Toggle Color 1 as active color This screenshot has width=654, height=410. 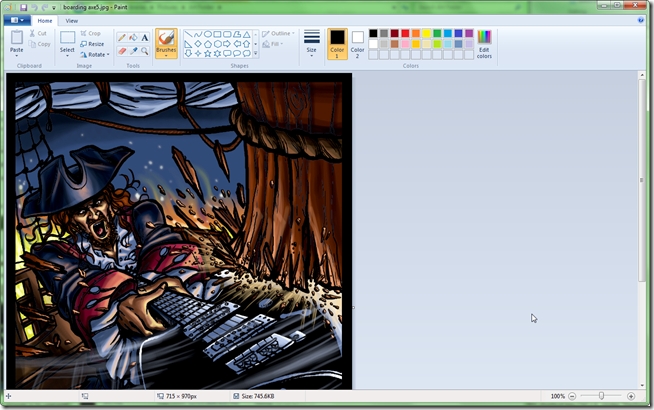point(337,44)
